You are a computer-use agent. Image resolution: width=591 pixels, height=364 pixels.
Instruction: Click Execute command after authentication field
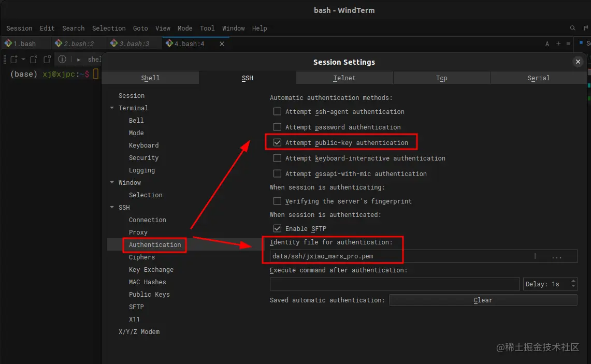point(395,284)
